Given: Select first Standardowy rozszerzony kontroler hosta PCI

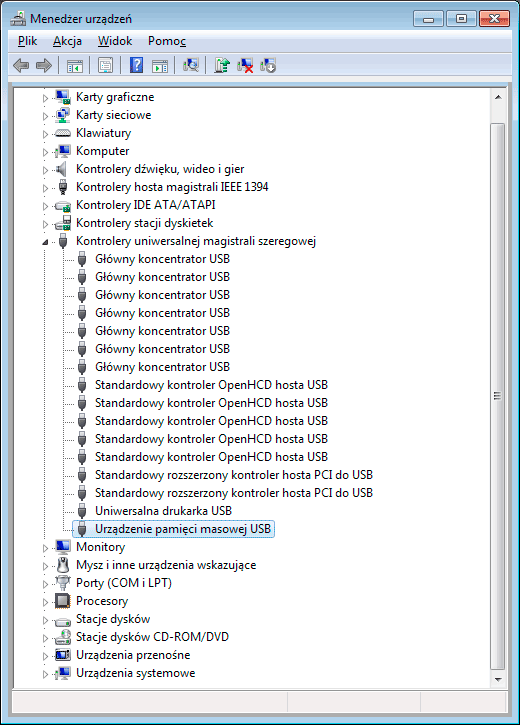Looking at the screenshot, I should pyautogui.click(x=234, y=475).
